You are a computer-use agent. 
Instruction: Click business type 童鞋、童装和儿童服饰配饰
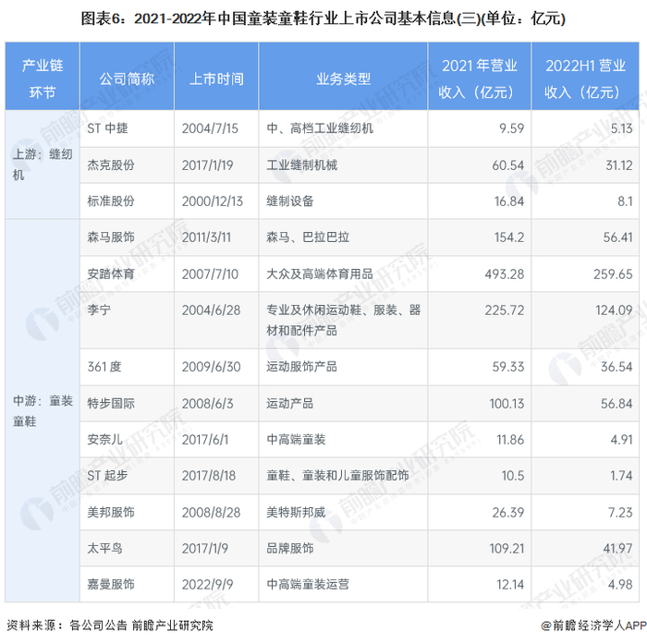[x=337, y=475]
